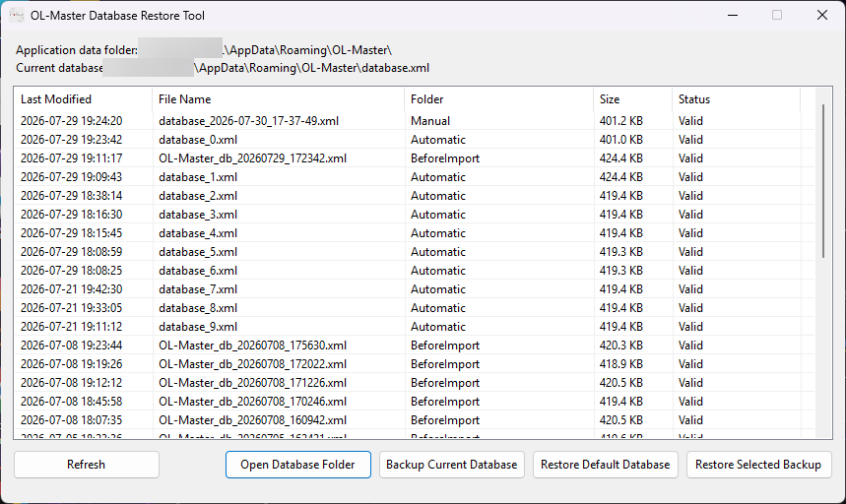Select database_0.xml file name

coord(198,140)
